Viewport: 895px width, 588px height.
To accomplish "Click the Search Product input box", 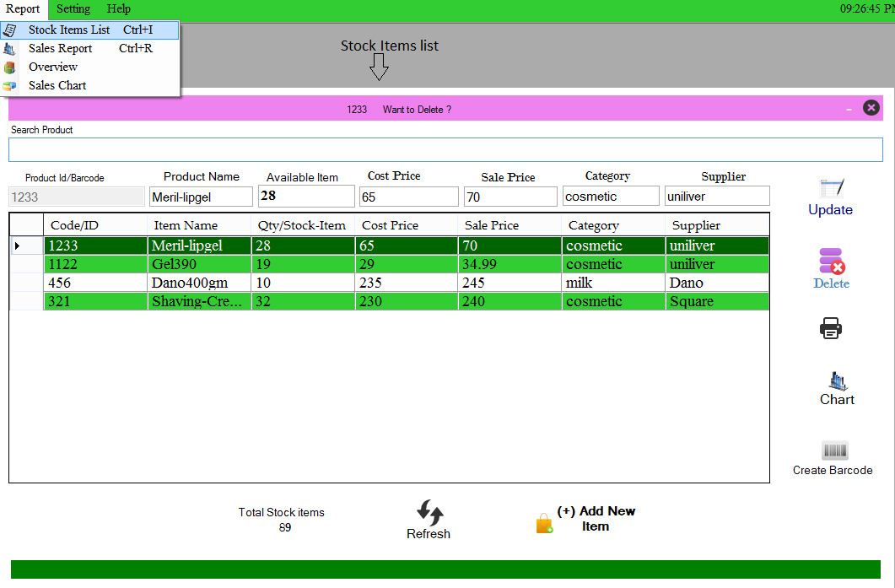I will coord(447,149).
